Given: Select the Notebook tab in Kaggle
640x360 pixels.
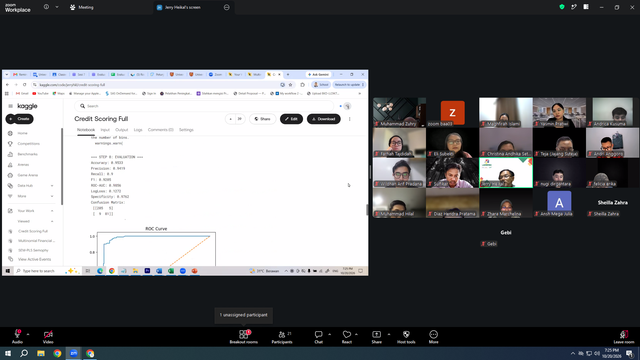Looking at the screenshot, I should tap(86, 130).
